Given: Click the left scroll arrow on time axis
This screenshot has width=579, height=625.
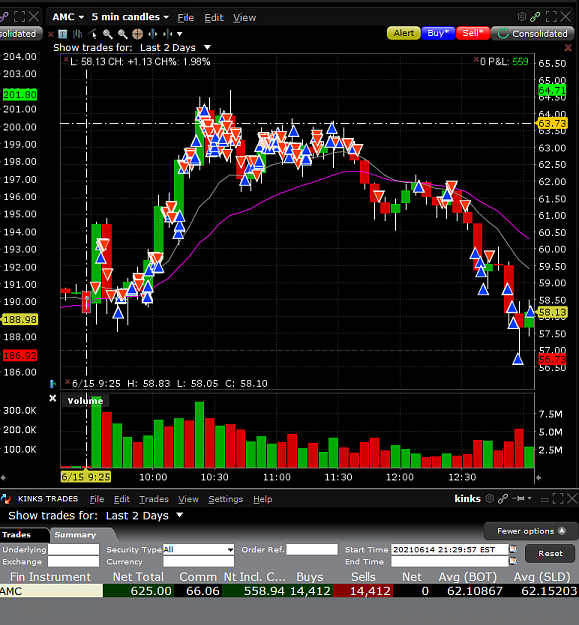Looking at the screenshot, I should pyautogui.click(x=3, y=477).
